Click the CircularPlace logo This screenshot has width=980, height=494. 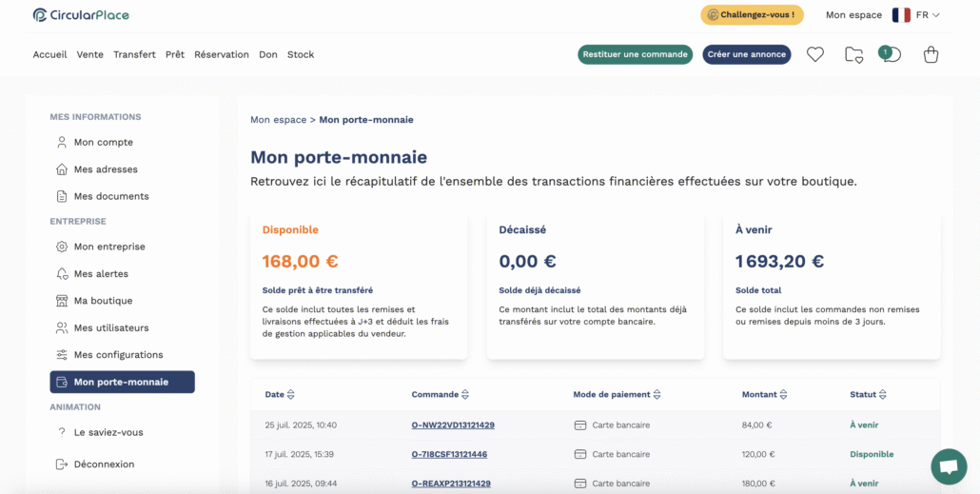pos(81,15)
